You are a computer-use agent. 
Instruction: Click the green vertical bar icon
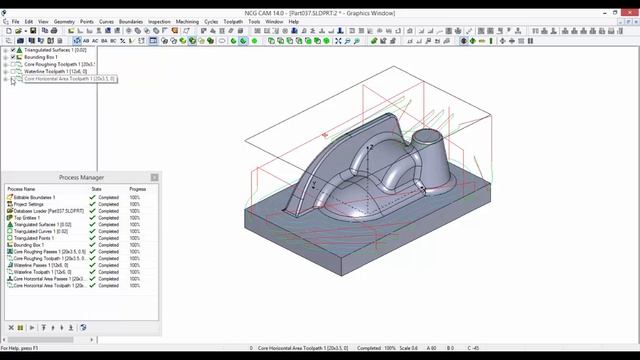click(491, 41)
